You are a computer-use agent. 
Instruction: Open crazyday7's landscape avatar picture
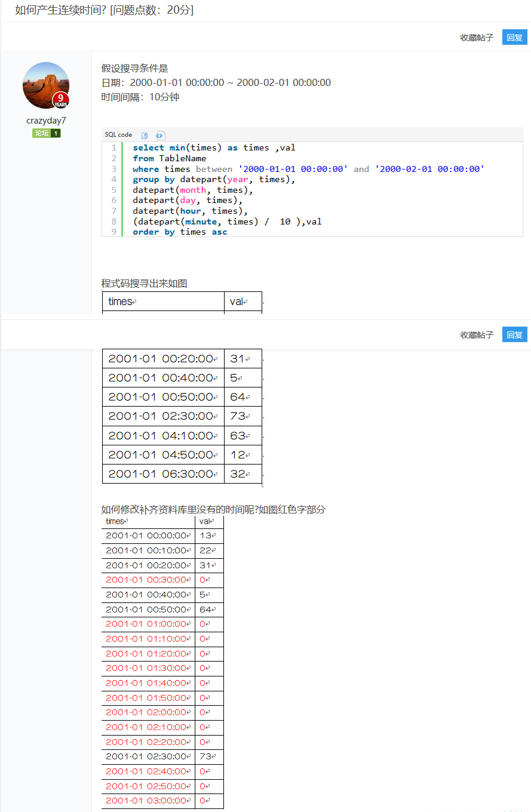tap(46, 85)
